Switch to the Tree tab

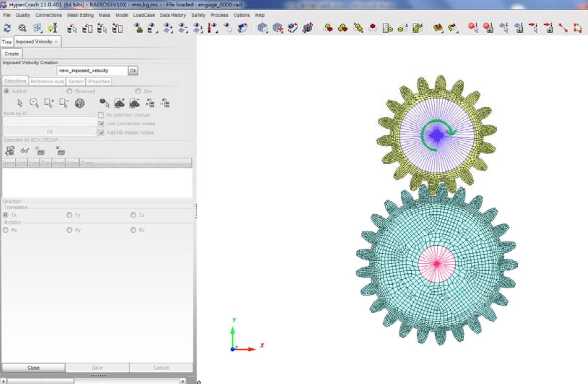(x=7, y=42)
